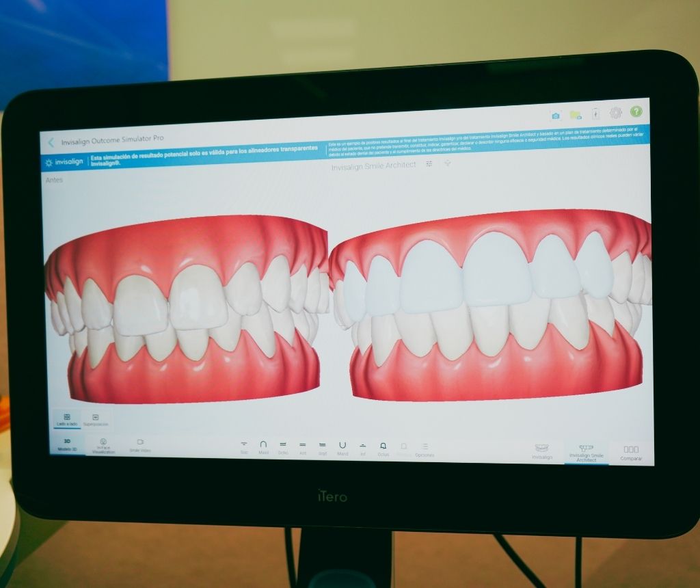
Task: Select the Inf lower view icon
Action: tap(363, 449)
